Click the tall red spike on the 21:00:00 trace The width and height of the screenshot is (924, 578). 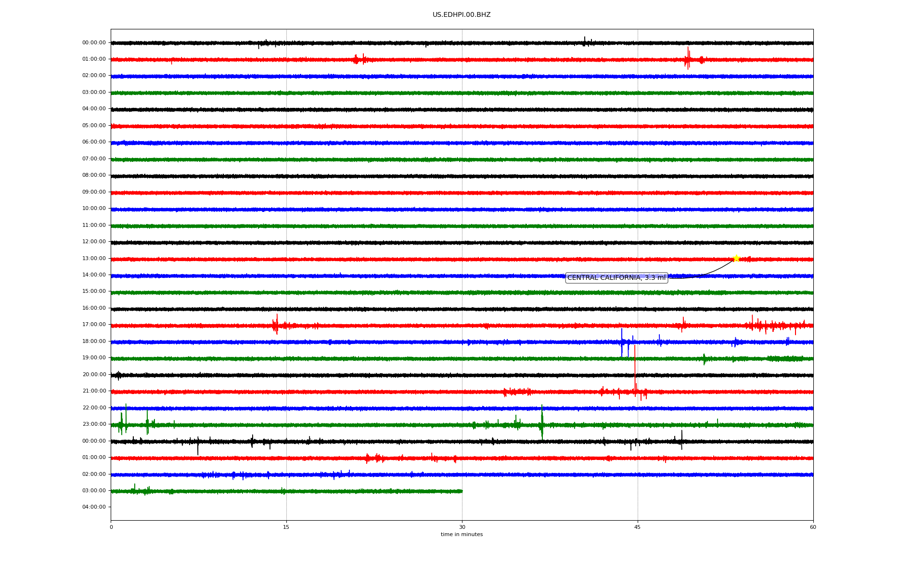click(635, 366)
